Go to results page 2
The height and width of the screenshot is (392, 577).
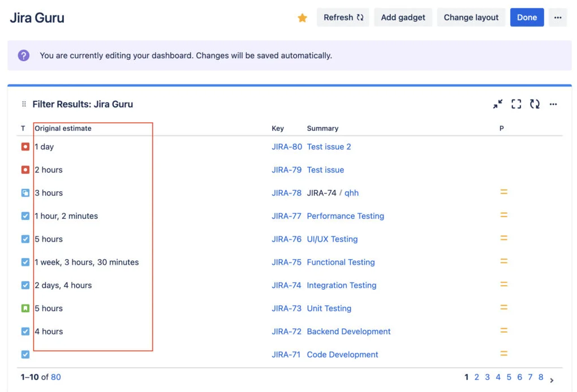point(476,377)
